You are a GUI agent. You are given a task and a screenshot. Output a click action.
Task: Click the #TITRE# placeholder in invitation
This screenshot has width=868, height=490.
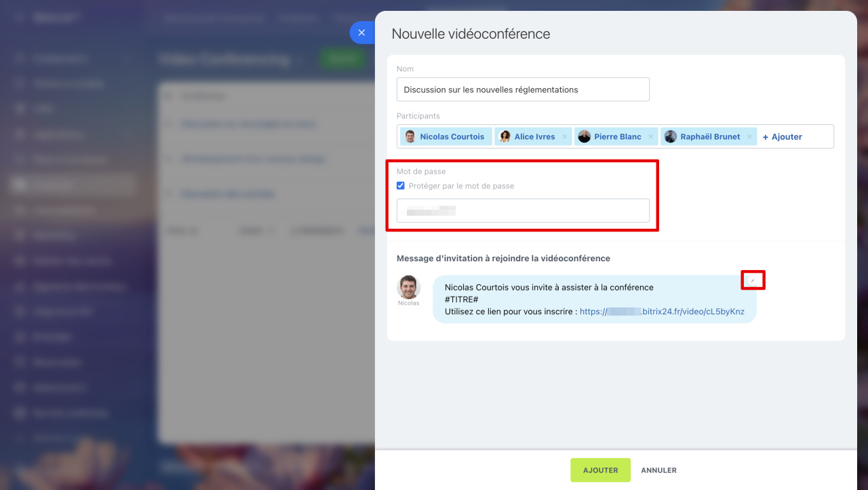click(462, 299)
